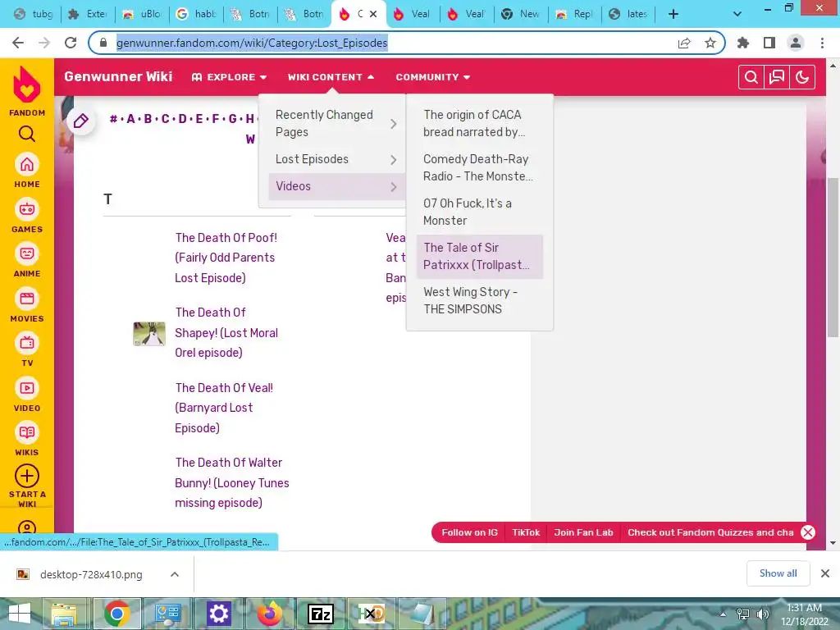840x630 pixels.
Task: Open File Explorer from taskbar
Action: (64, 614)
